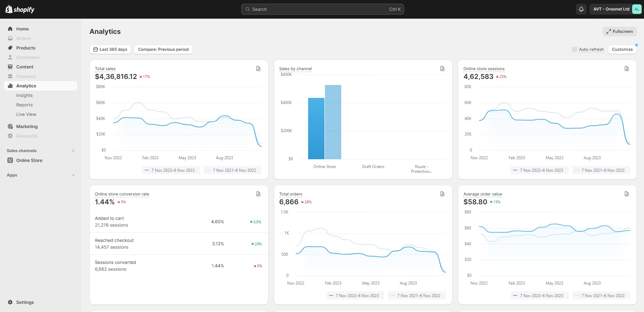Focus the Search input field
The height and width of the screenshot is (312, 644).
(322, 9)
